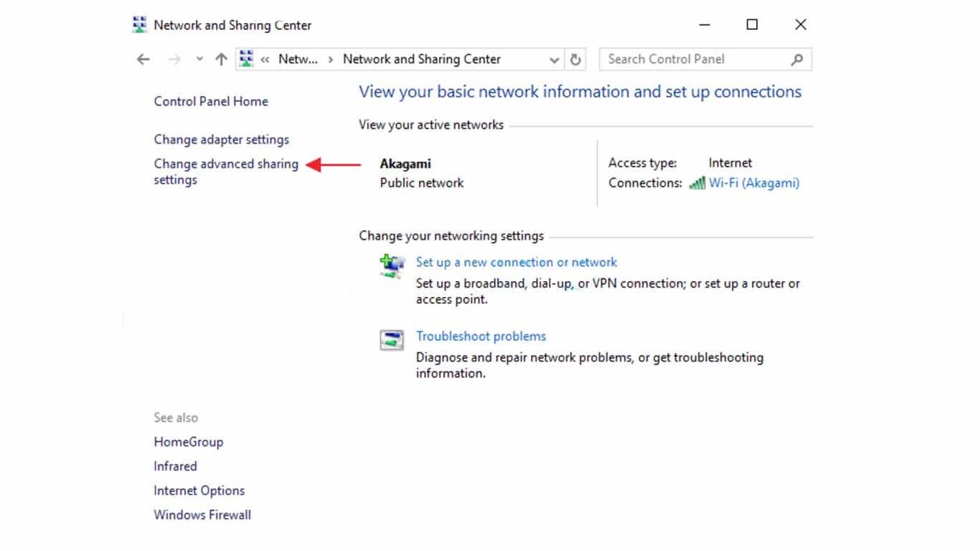980x551 pixels.
Task: Expand the breadcrumb double-chevron in address bar
Action: 263,60
